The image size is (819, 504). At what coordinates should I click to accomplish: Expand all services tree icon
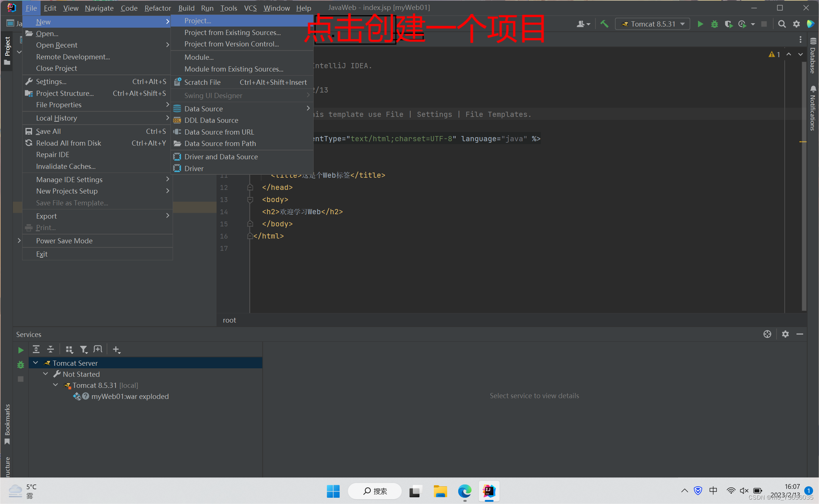click(x=36, y=349)
